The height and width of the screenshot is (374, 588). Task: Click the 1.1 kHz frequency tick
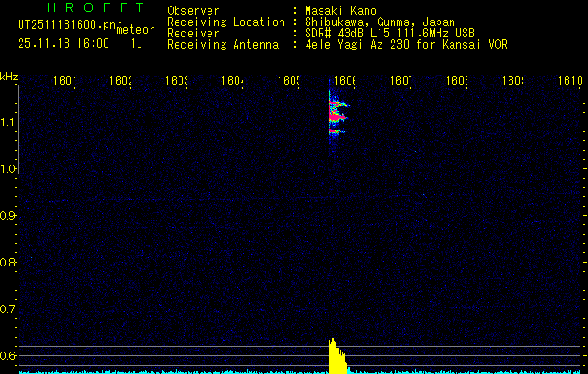point(8,122)
